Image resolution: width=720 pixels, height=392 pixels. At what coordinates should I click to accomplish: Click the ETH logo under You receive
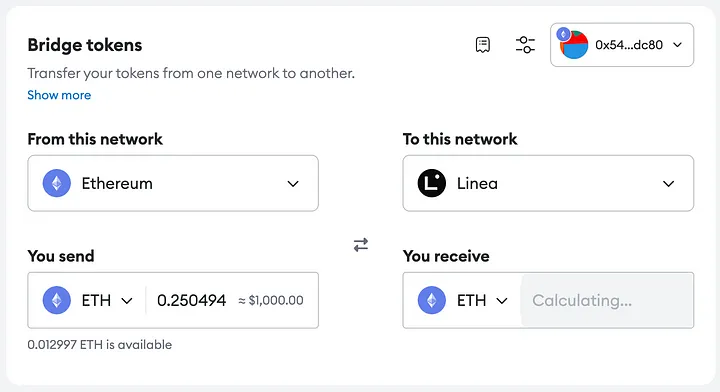pyautogui.click(x=432, y=300)
